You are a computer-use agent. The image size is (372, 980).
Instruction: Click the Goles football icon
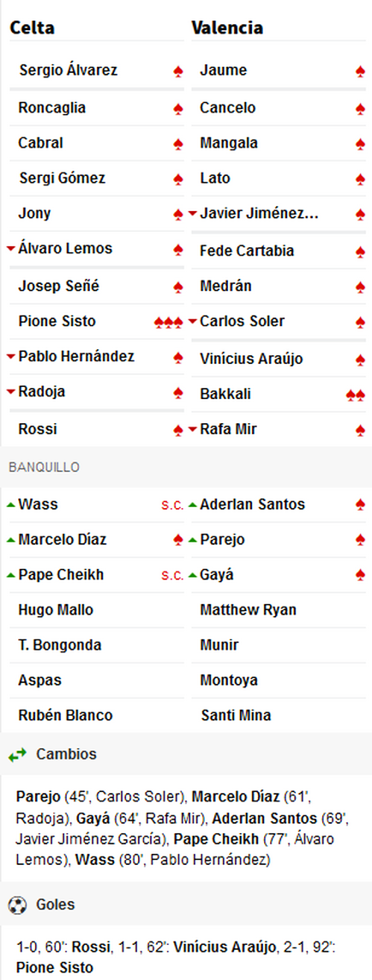point(17,904)
